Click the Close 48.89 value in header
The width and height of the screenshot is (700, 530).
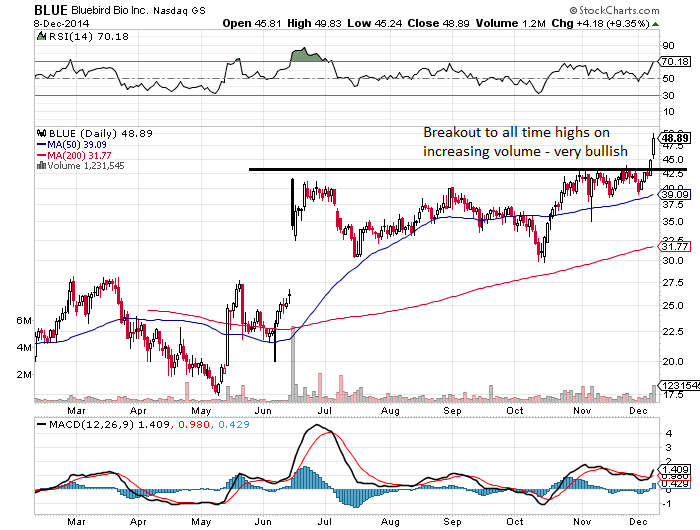(438, 23)
